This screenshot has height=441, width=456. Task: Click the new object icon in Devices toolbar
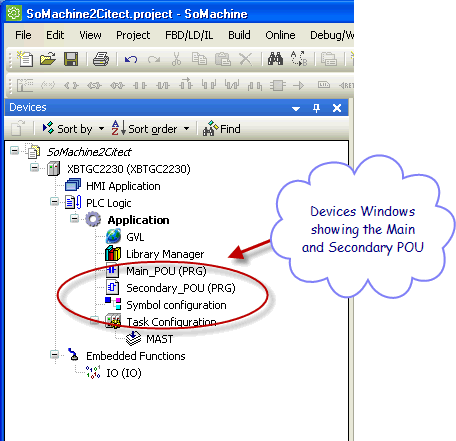[18, 128]
